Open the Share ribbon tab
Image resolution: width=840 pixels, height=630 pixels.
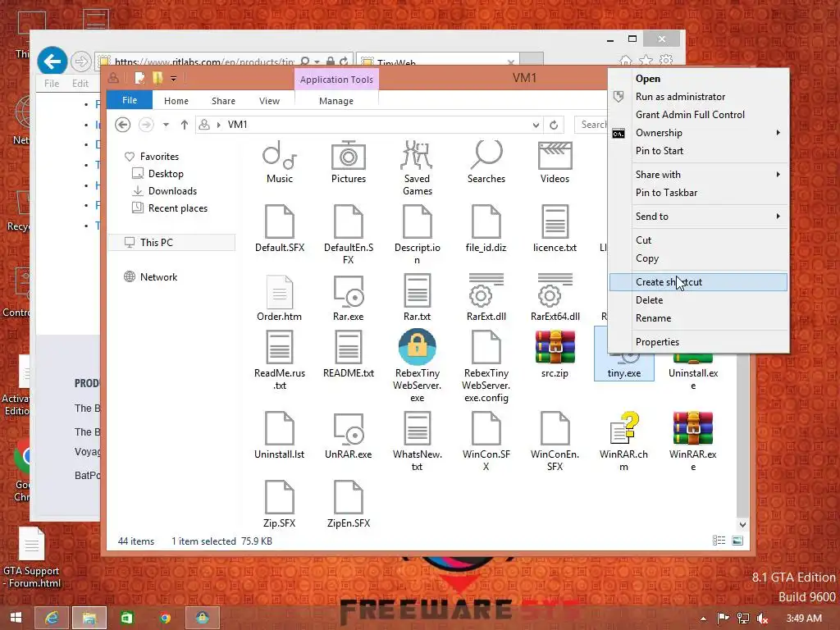223,101
